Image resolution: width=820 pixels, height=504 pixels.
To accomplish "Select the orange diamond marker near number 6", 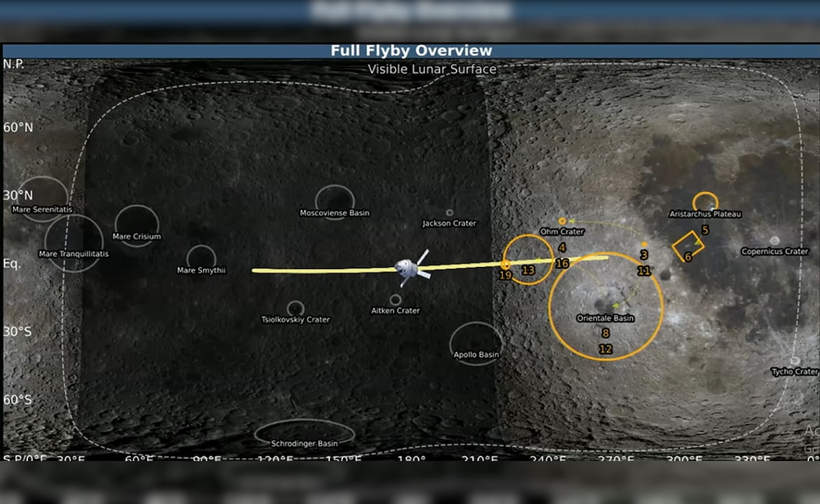I will click(x=687, y=246).
